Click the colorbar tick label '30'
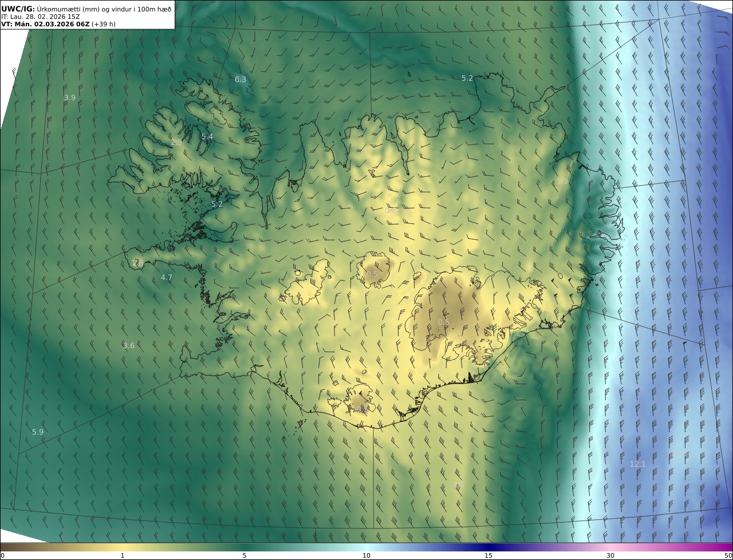The image size is (733, 560). 610,555
